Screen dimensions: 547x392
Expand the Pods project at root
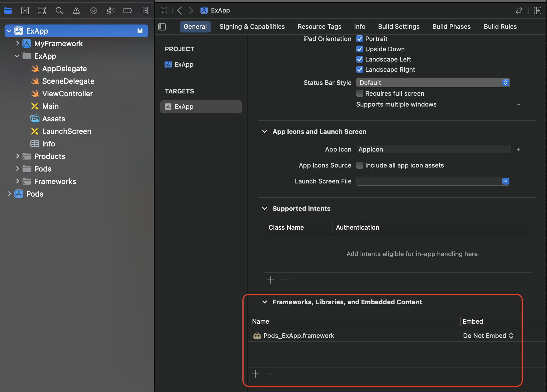click(9, 194)
